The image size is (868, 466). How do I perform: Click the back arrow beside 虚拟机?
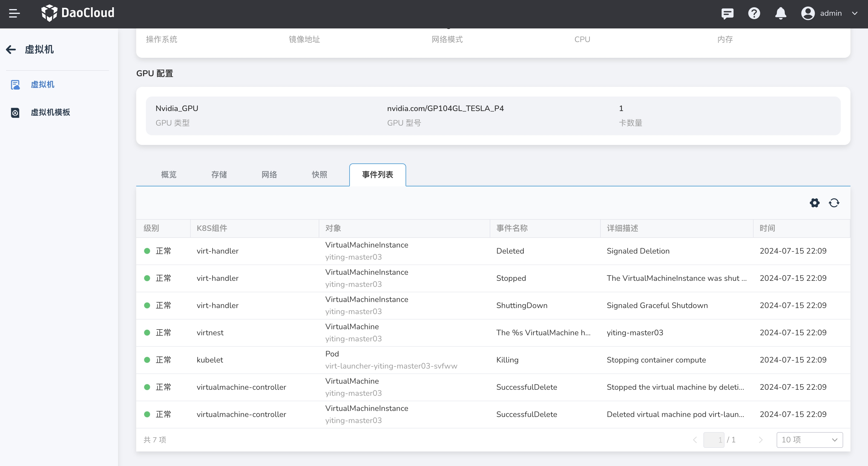coord(11,50)
